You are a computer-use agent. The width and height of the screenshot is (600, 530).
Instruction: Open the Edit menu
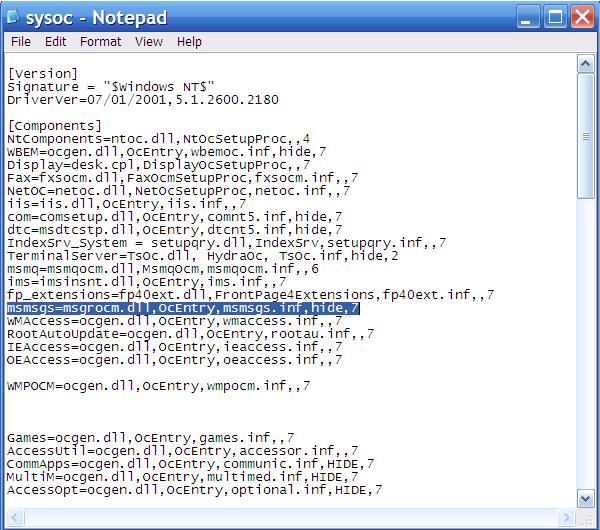pyautogui.click(x=55, y=41)
